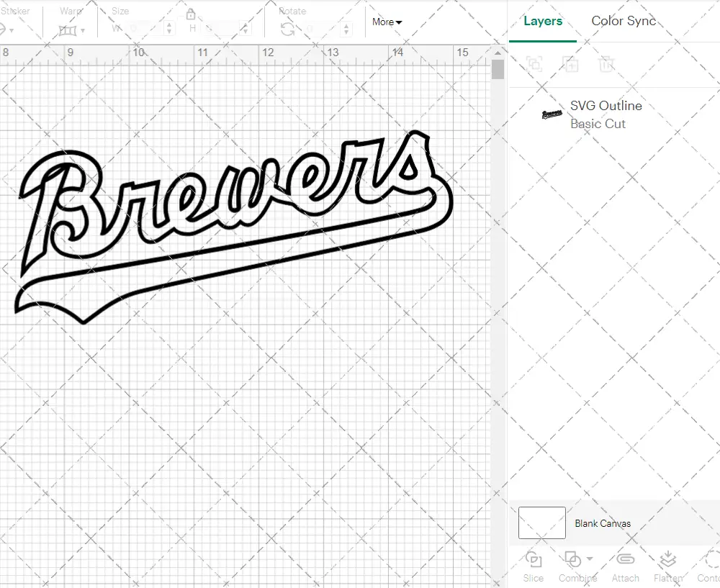The image size is (720, 588).
Task: Duplicate the selection with the duplicate icon
Action: 570,64
